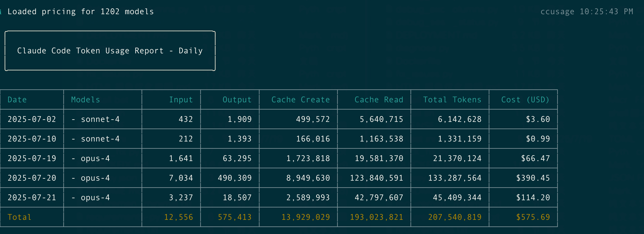Select total tokens value 45,409,344
Viewport: 644px width, 234px height.
point(457,198)
